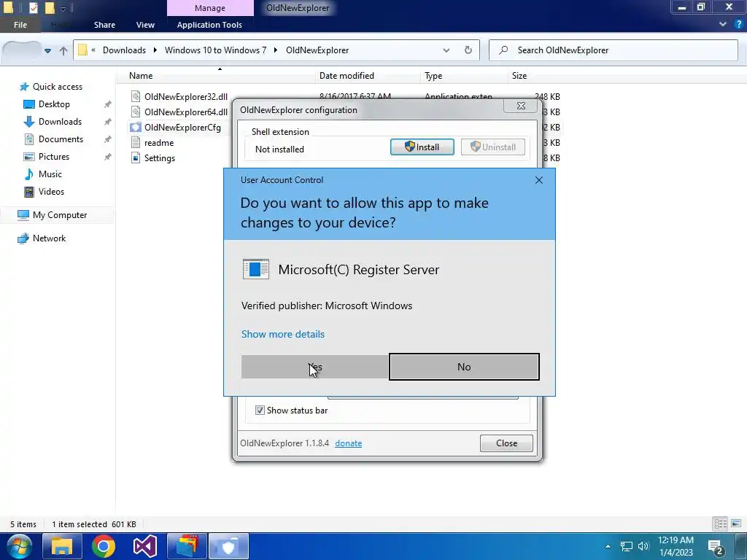Click Windows 10 to Windows 7 breadcrumb
747x560 pixels.
point(215,50)
